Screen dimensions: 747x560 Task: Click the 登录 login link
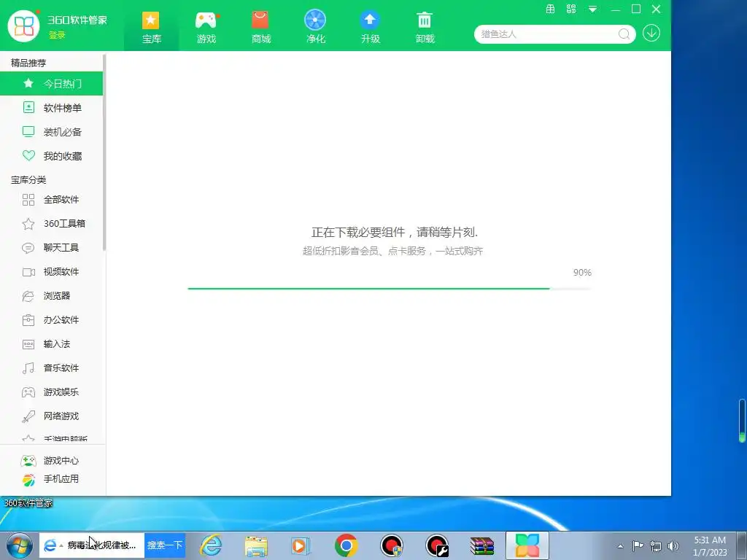57,35
